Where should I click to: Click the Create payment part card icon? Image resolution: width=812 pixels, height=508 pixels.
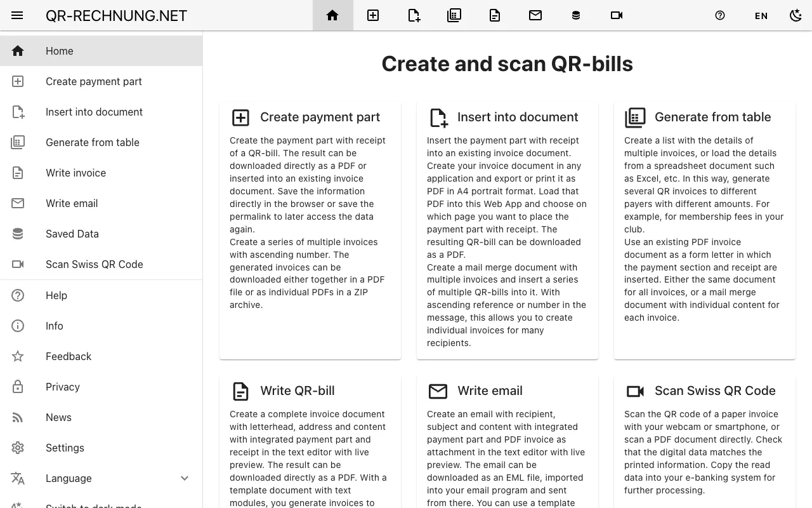click(240, 117)
